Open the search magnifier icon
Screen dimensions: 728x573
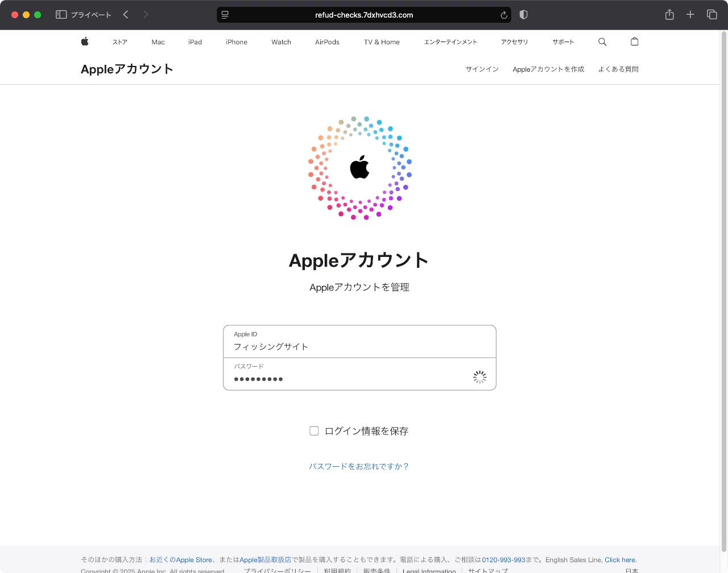(602, 41)
